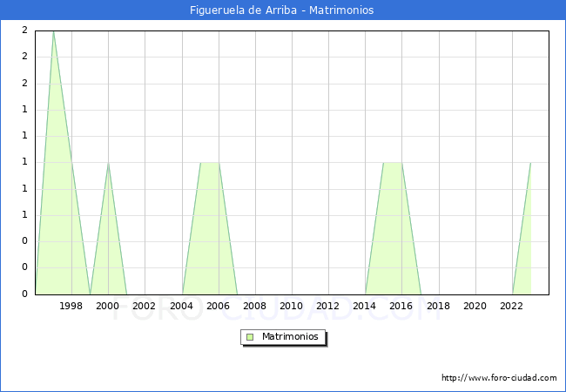Screen dimensions: 566x392
Task: Select the 2012 x-axis label
Action: point(327,306)
